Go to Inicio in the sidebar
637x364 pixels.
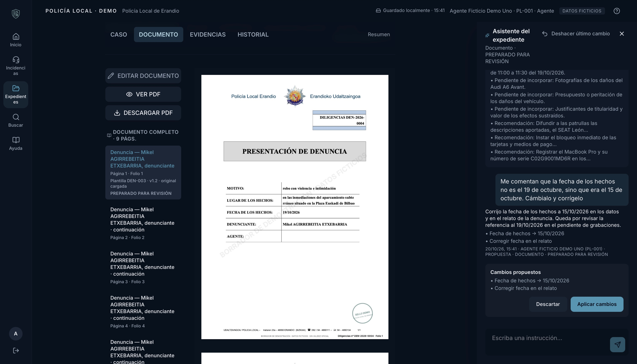click(16, 40)
